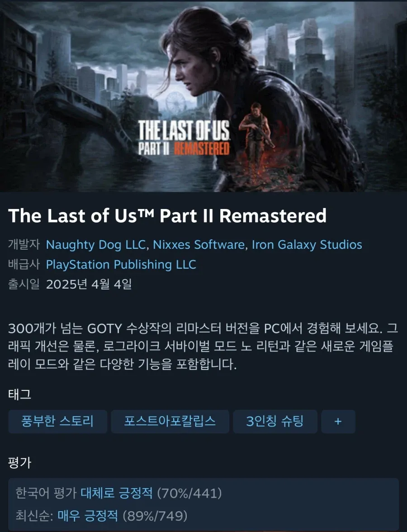This screenshot has height=532, width=407.
Task: Select the 포스트아포칼립스 tag
Action: tap(170, 422)
